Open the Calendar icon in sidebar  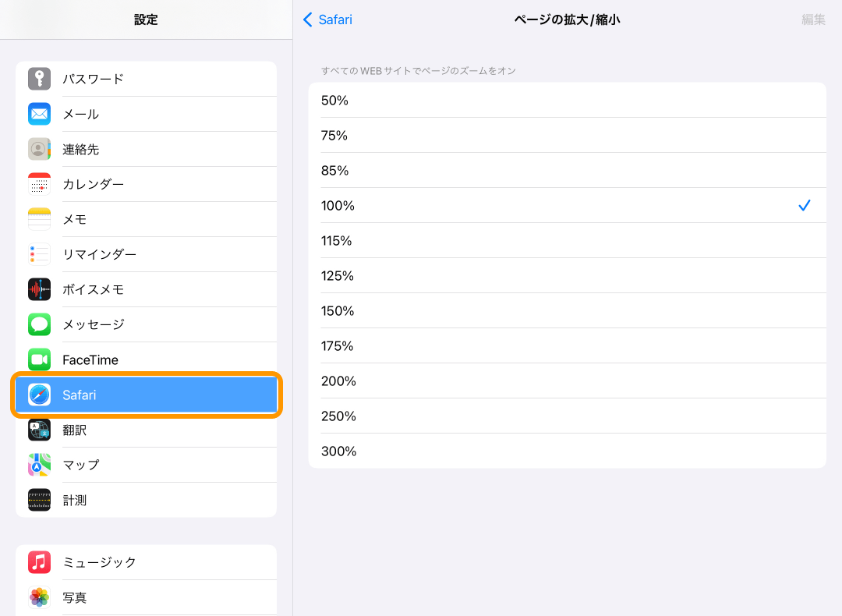(40, 184)
